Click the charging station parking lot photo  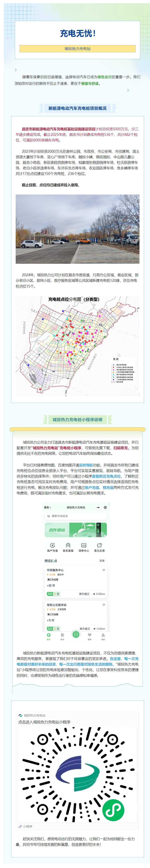pos(78,229)
